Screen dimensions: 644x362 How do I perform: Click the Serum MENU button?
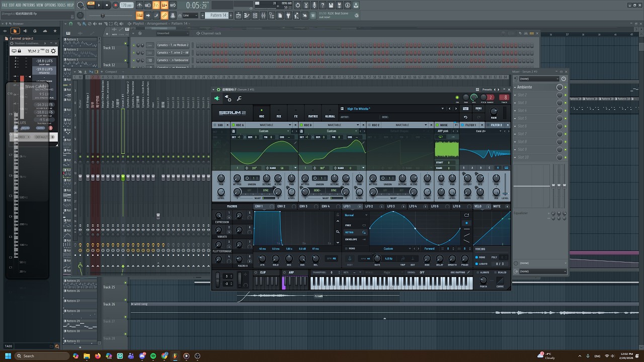point(478,108)
